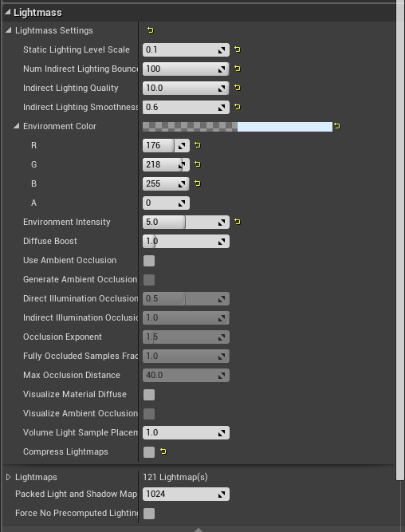Expand the Lightmaps group

click(9, 477)
